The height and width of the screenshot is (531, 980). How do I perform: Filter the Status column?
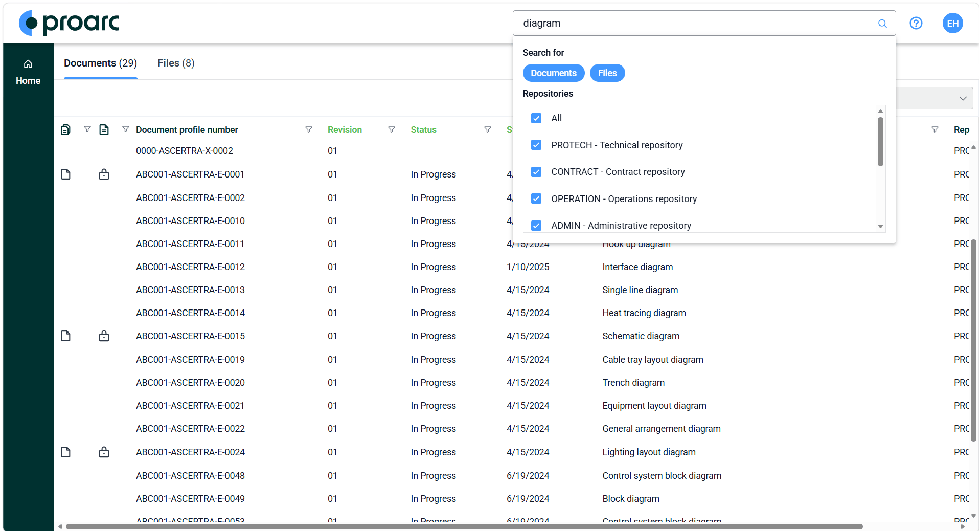(x=488, y=130)
